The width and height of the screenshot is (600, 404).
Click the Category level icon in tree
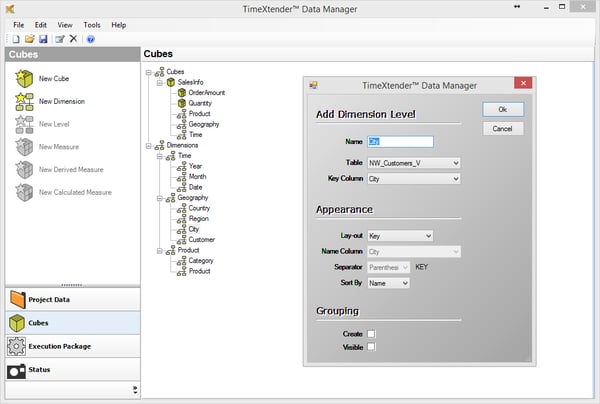(182, 261)
